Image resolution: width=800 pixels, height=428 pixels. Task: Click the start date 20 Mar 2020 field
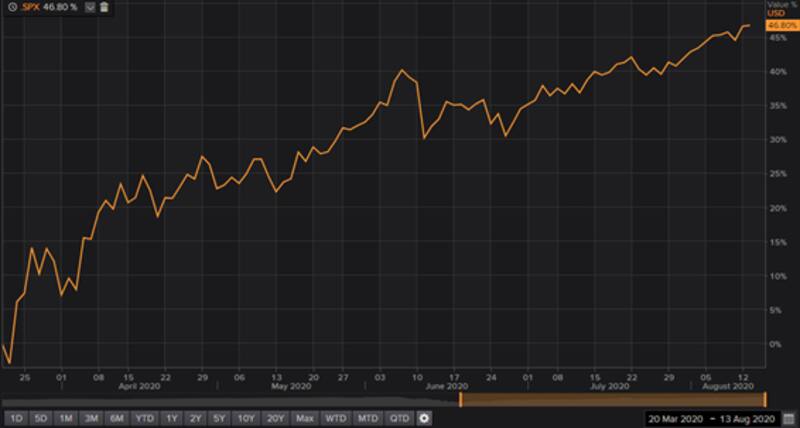tap(678, 417)
